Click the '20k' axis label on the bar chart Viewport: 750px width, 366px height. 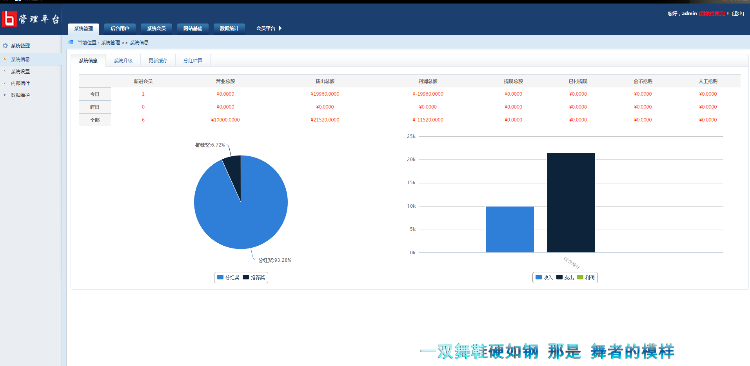(x=410, y=159)
